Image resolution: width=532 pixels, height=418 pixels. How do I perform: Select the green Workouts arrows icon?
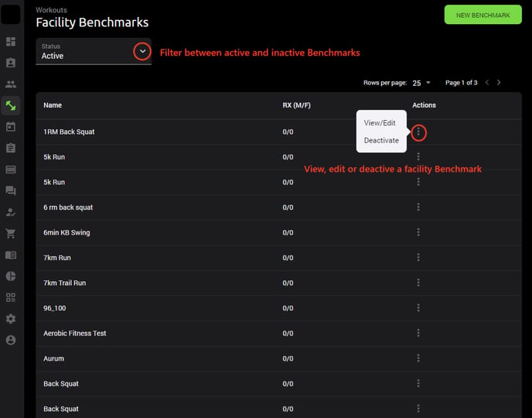(11, 105)
